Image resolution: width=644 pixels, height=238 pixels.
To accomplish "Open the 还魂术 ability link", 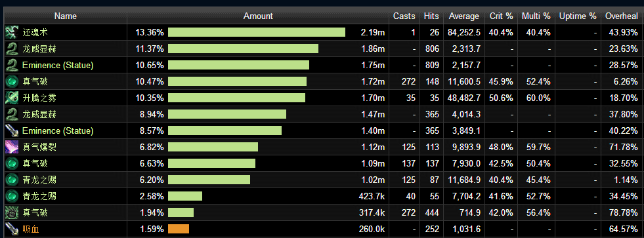I will click(35, 32).
